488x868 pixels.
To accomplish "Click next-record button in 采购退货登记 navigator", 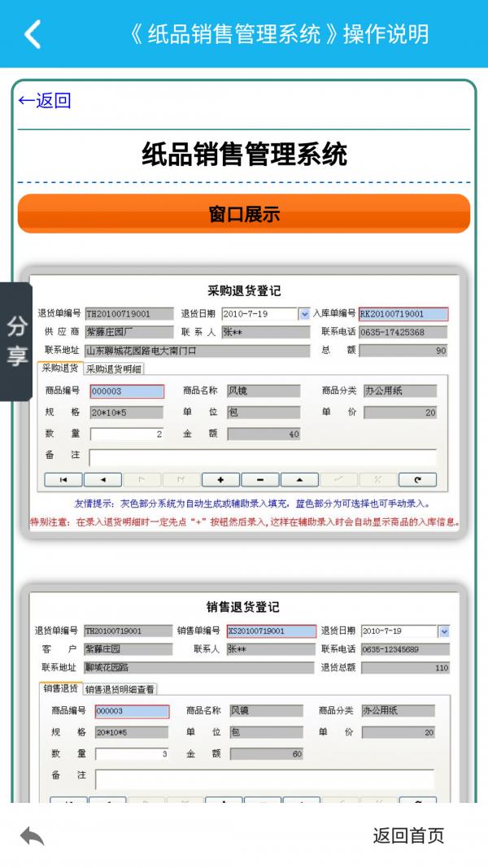I will (x=142, y=480).
